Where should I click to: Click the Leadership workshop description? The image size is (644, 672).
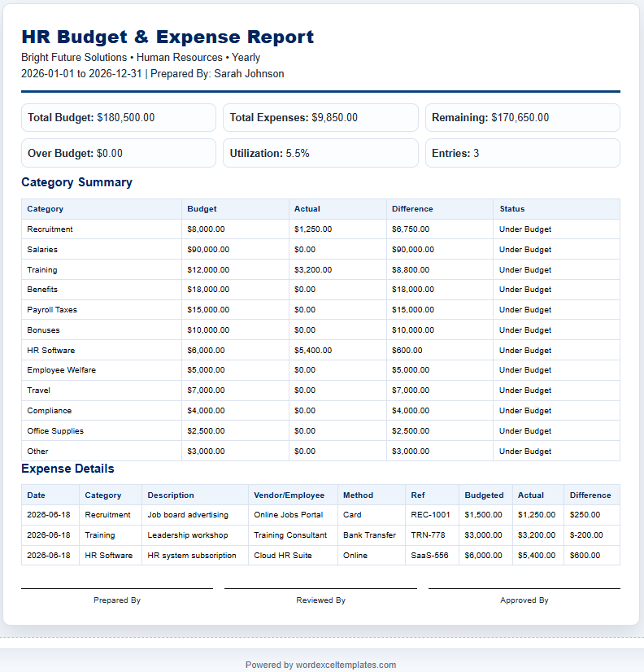click(188, 535)
